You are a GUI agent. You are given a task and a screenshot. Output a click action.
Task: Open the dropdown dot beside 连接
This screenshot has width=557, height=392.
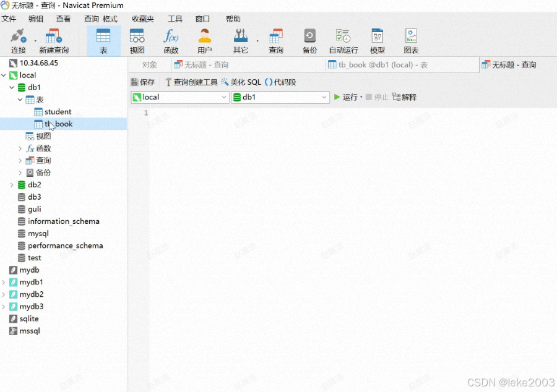[x=35, y=41]
